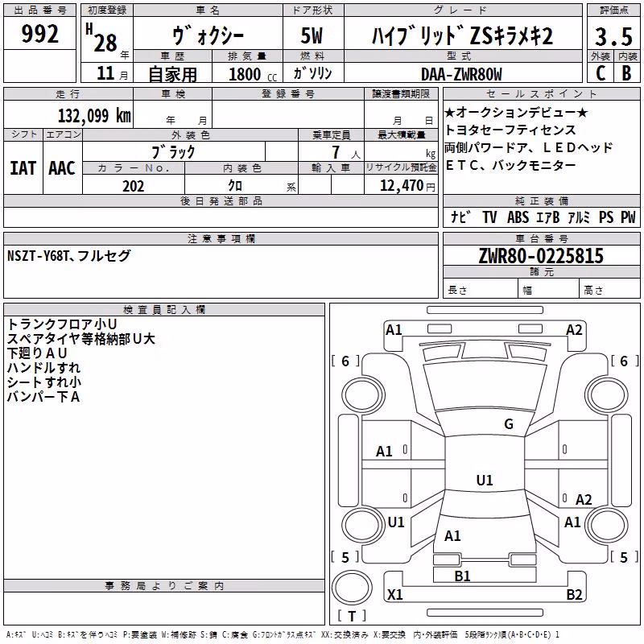Select ETC、バックモニター line
The width and height of the screenshot is (644, 644).
[x=510, y=165]
